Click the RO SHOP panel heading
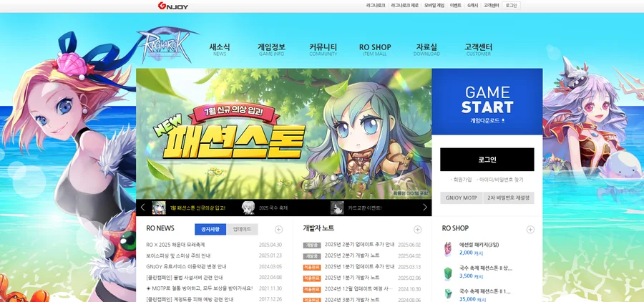 pyautogui.click(x=455, y=228)
